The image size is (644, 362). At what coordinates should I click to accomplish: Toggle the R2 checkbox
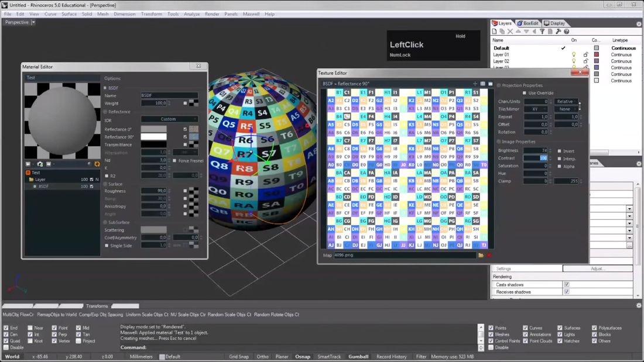(x=107, y=175)
